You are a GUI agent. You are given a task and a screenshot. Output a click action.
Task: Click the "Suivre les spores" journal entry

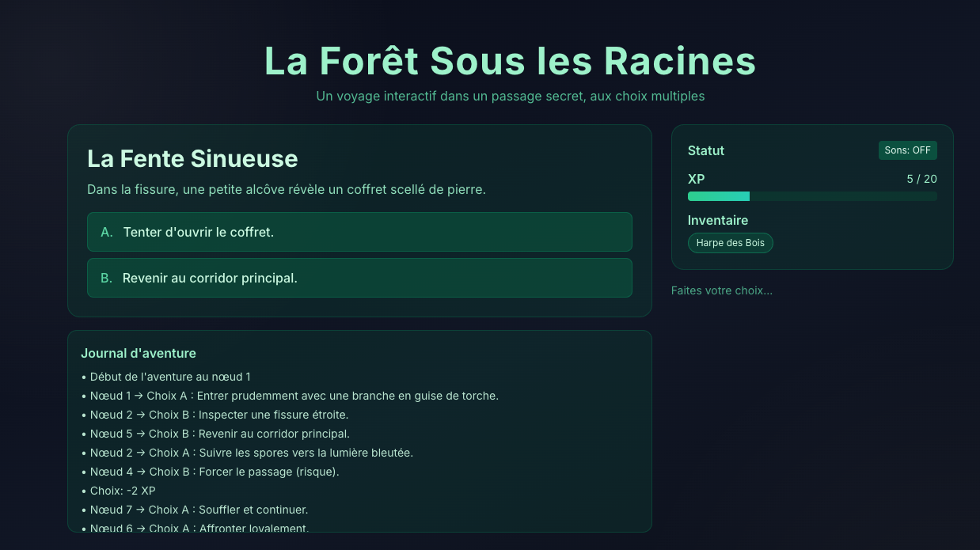coord(251,453)
